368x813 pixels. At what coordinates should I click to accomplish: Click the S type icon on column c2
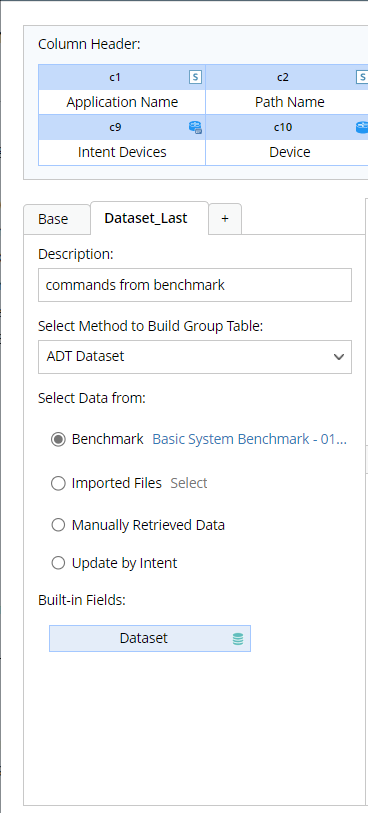[x=362, y=77]
